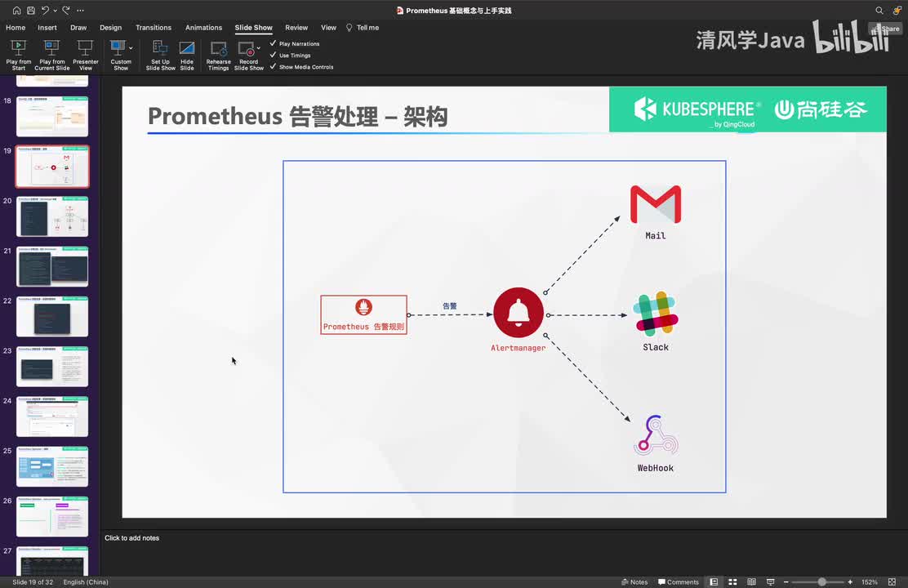Click Slide 19 of 32 status text

[x=33, y=582]
